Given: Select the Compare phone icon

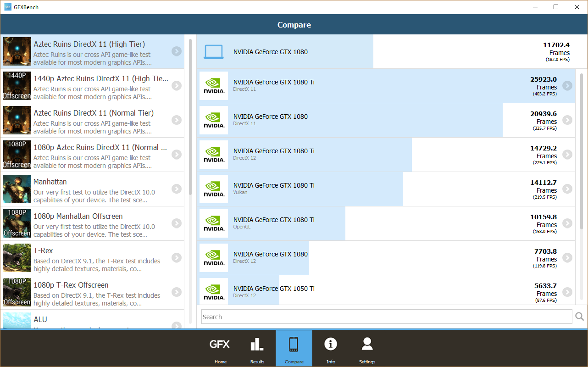Looking at the screenshot, I should (294, 349).
